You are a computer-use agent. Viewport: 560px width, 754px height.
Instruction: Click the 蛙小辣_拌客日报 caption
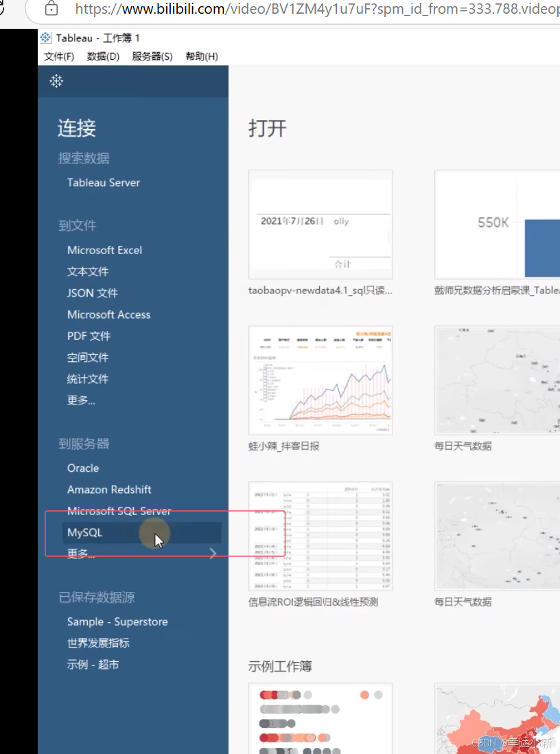(283, 446)
